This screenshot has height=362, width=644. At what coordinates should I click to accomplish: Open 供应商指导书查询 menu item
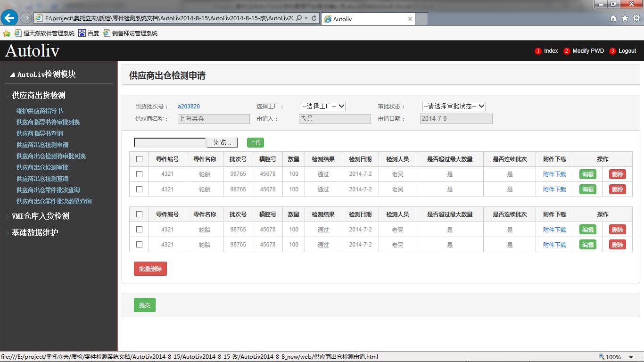pyautogui.click(x=40, y=133)
